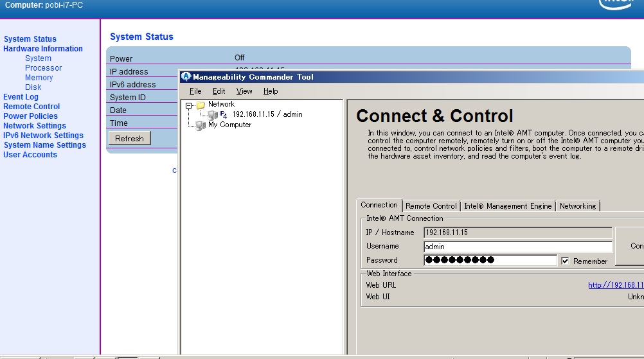Click the System ID row label
Viewport: 644px width, 359px height.
click(x=127, y=97)
